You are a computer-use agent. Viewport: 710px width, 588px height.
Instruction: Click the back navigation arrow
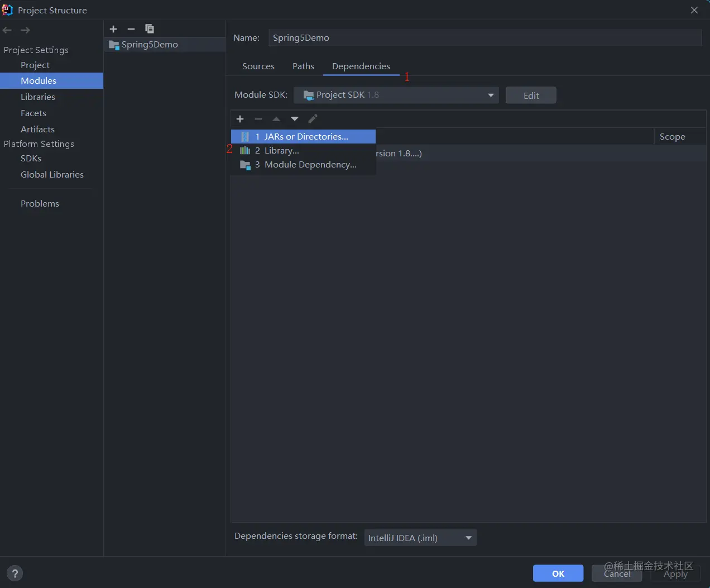7,30
